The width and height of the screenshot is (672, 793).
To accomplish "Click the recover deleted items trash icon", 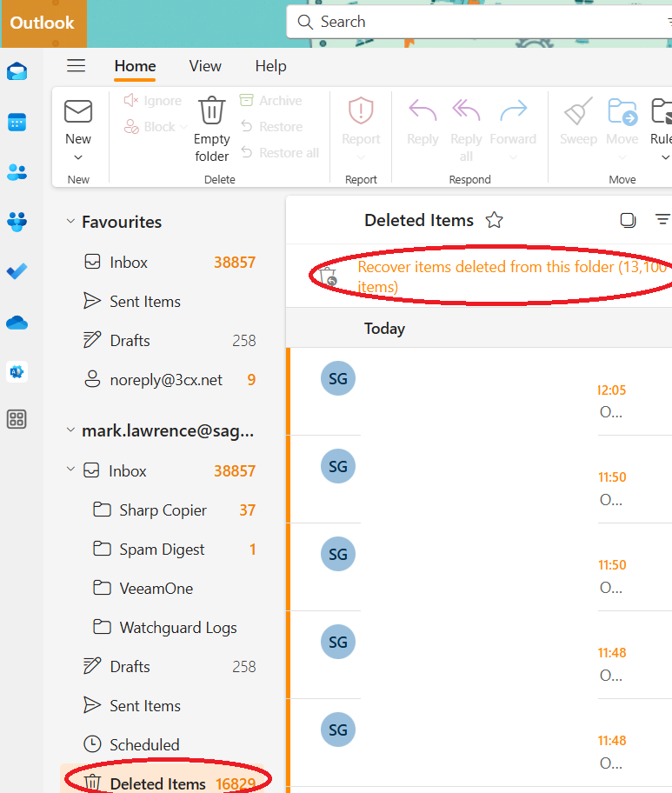I will [329, 277].
